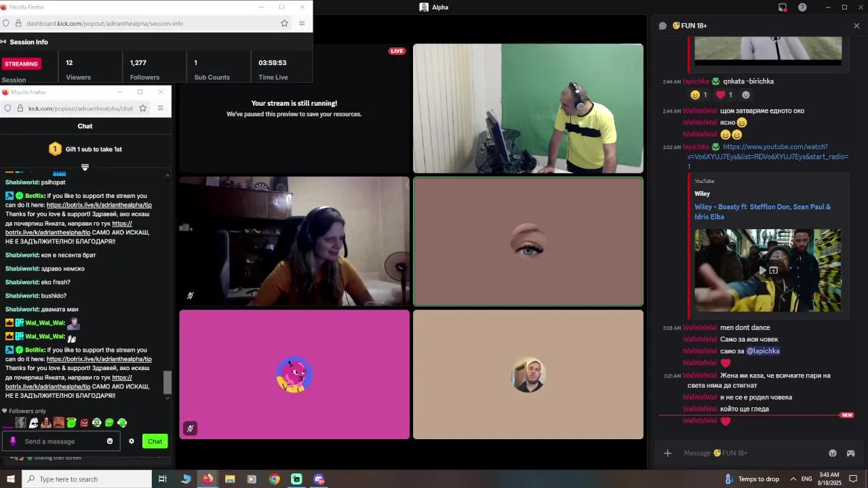Add a reaction to the qnkata -birichka message
The height and width of the screenshot is (488, 868).
point(745,95)
